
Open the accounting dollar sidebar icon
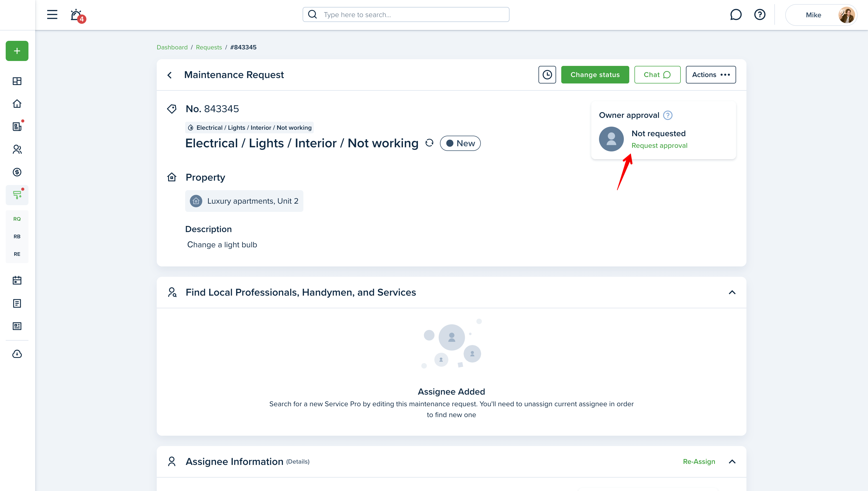tap(17, 172)
